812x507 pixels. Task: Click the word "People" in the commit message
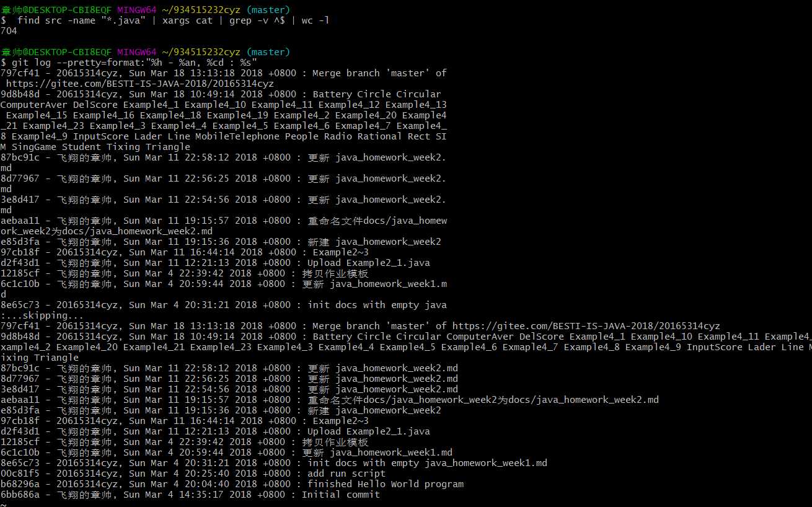pyautogui.click(x=301, y=136)
